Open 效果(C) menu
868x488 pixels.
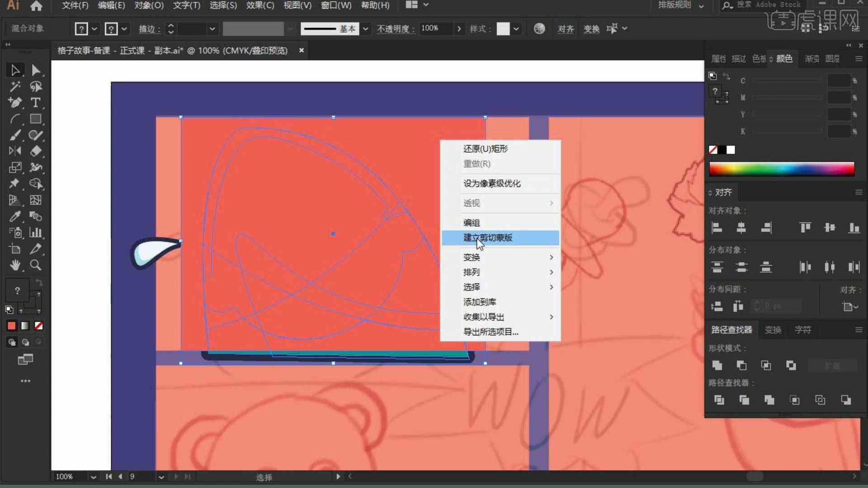[x=260, y=5]
